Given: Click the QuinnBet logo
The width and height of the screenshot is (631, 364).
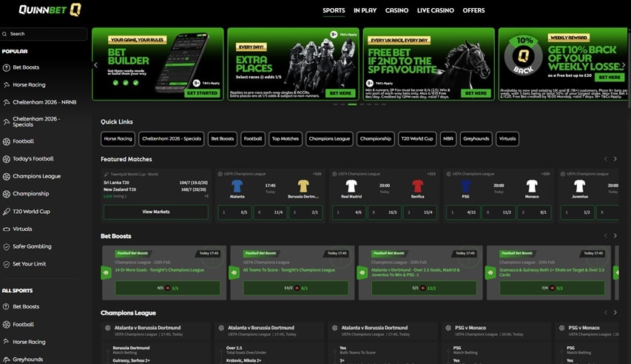Looking at the screenshot, I should 50,10.
